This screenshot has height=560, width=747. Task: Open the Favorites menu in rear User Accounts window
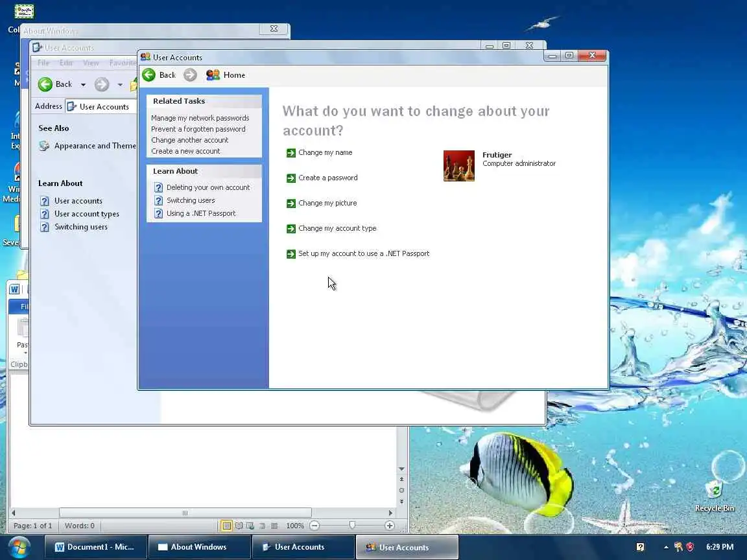tap(123, 63)
